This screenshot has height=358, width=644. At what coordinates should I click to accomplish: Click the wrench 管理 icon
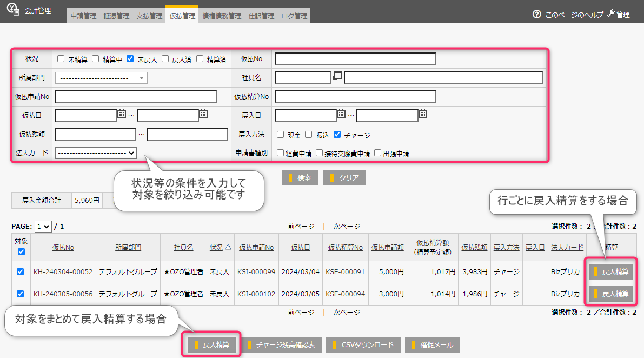(611, 14)
